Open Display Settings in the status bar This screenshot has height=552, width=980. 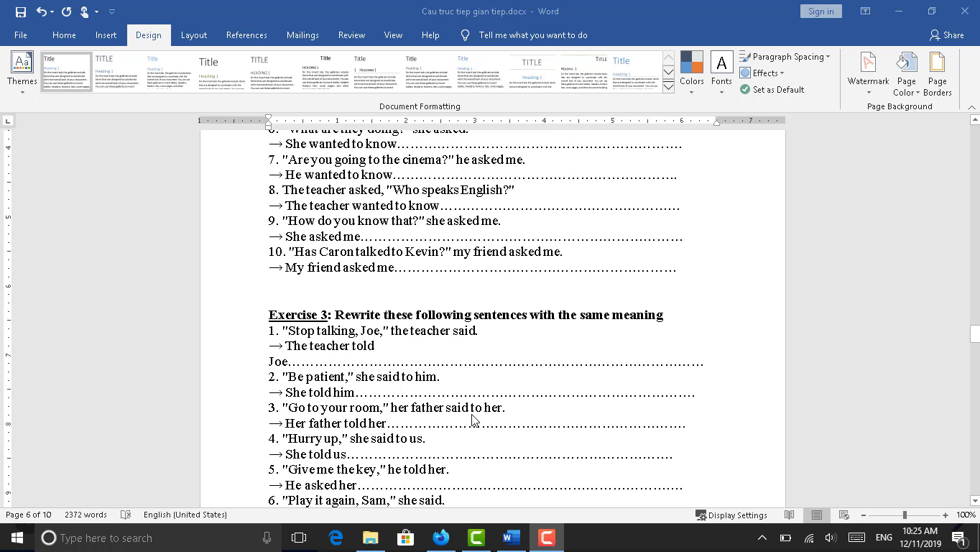pos(731,515)
